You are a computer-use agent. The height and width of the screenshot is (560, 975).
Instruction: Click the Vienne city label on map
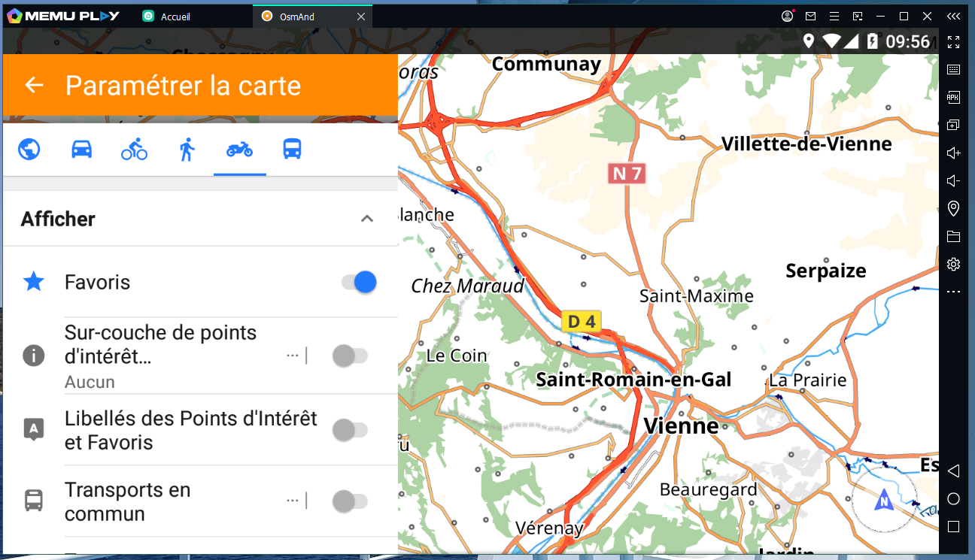pyautogui.click(x=681, y=426)
